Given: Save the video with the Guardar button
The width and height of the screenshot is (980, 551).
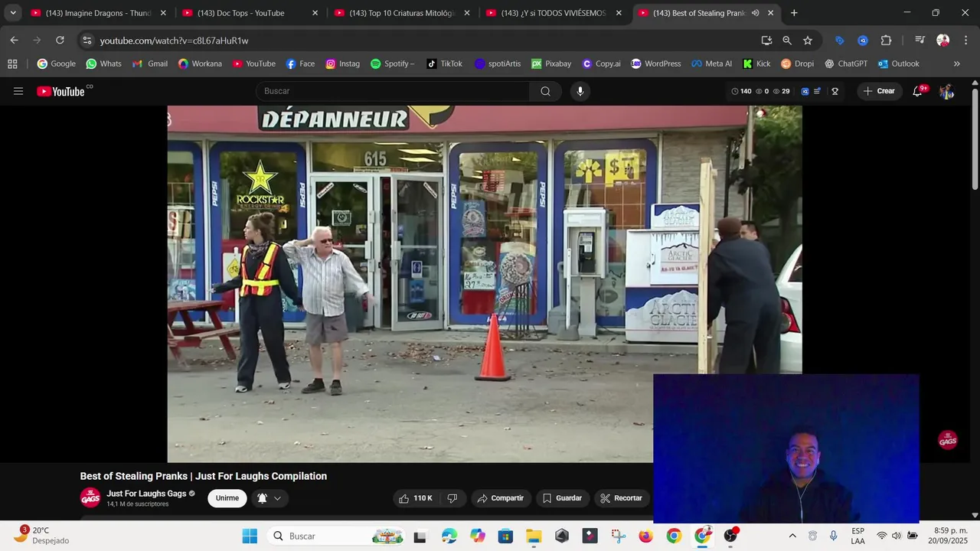Looking at the screenshot, I should 562,498.
